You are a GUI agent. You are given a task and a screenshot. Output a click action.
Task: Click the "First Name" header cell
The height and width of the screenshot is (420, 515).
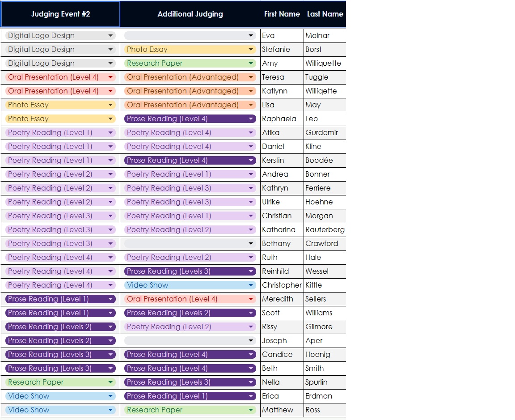(x=282, y=14)
